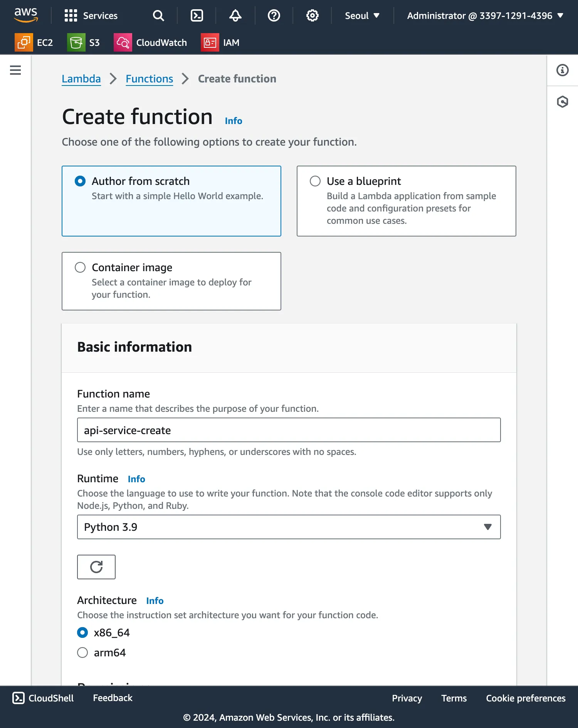Open the notifications bell
The image size is (578, 728).
pyautogui.click(x=235, y=16)
